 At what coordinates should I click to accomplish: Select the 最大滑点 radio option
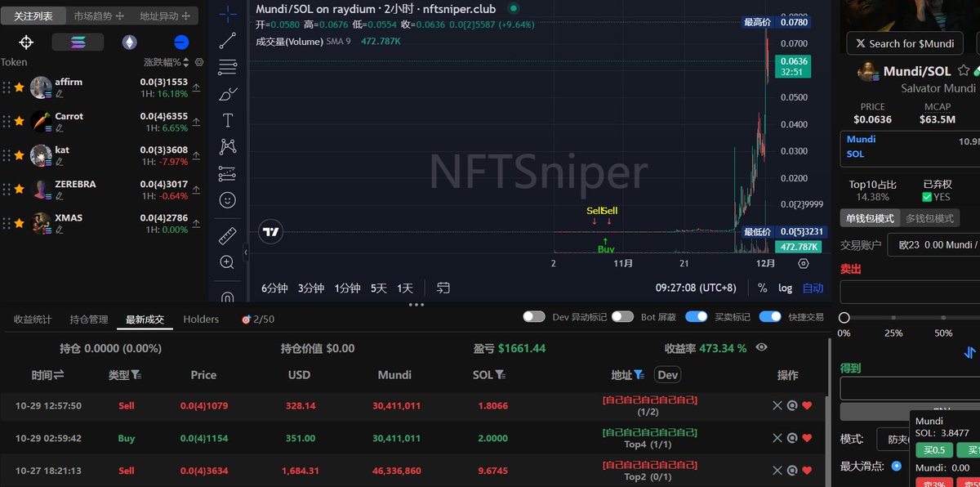pyautogui.click(x=897, y=466)
